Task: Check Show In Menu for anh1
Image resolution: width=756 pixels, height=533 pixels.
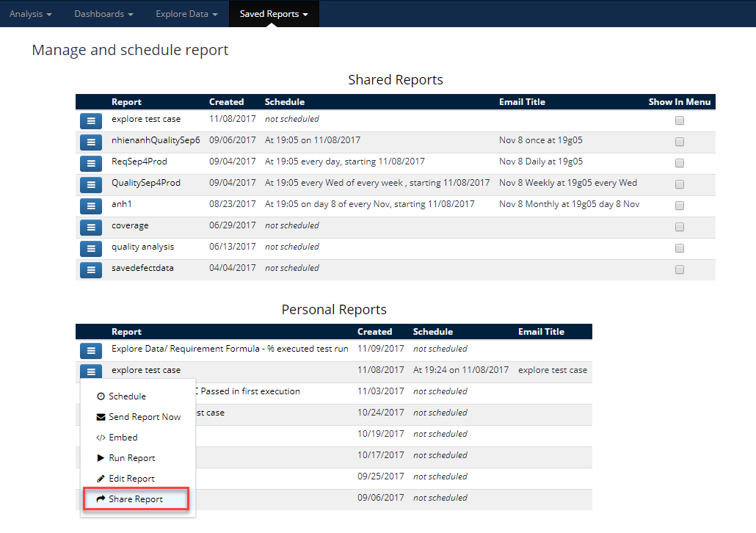Action: pyautogui.click(x=680, y=206)
